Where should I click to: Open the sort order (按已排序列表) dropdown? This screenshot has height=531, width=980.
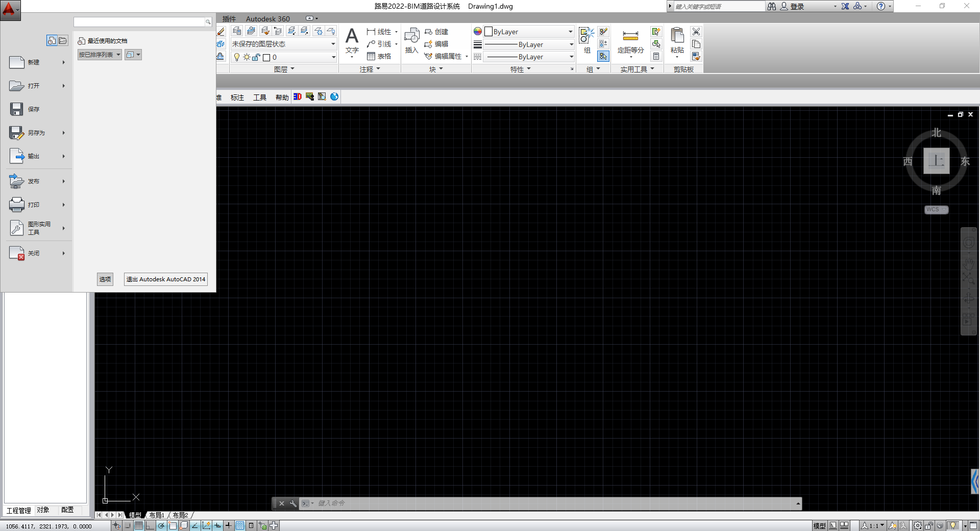tap(100, 55)
